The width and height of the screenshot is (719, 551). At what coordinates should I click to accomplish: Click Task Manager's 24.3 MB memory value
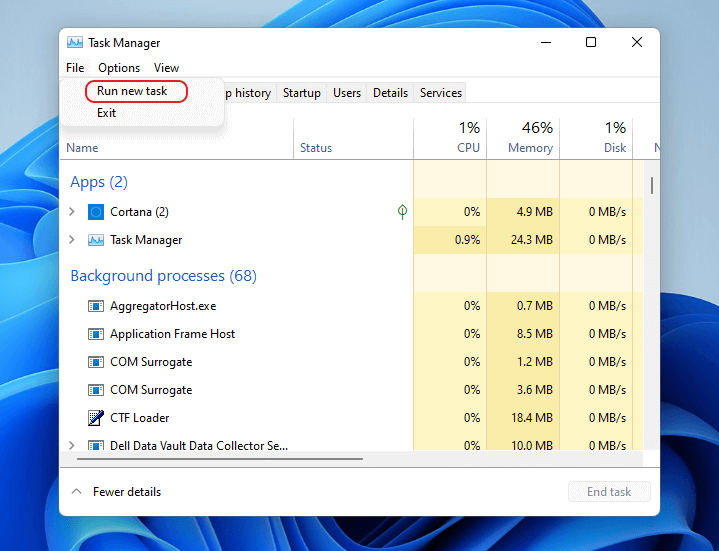532,240
